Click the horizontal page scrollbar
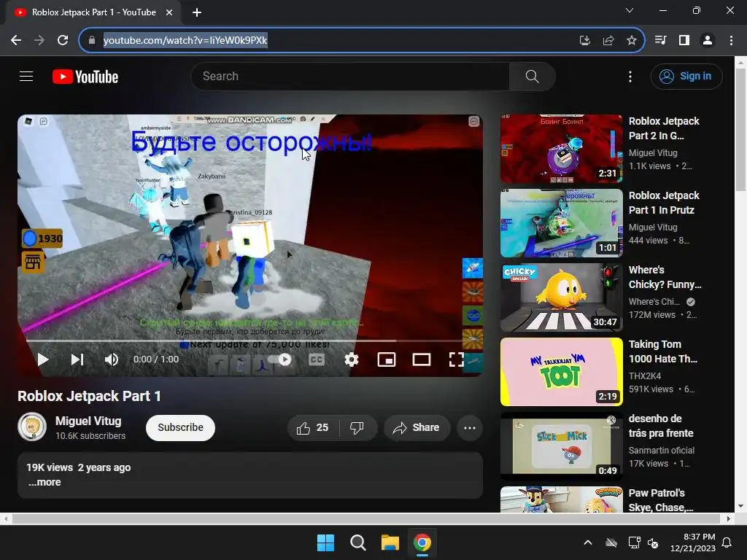Viewport: 747px width, 560px height. tap(366, 518)
